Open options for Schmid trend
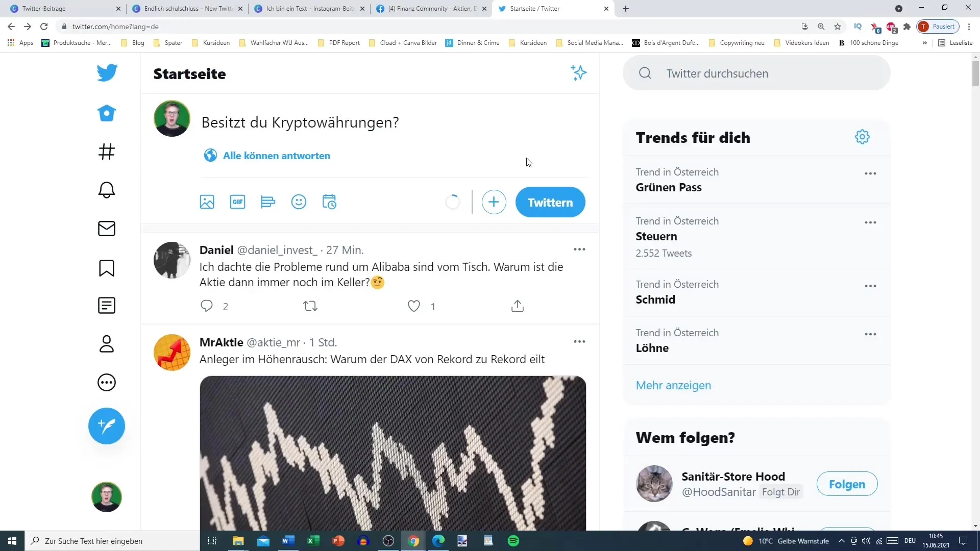This screenshot has width=980, height=551. point(870,286)
